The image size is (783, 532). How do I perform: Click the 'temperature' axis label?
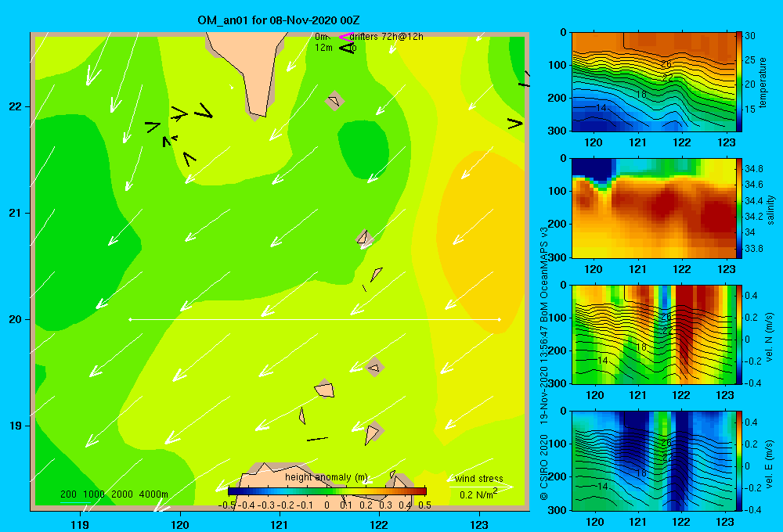point(762,82)
